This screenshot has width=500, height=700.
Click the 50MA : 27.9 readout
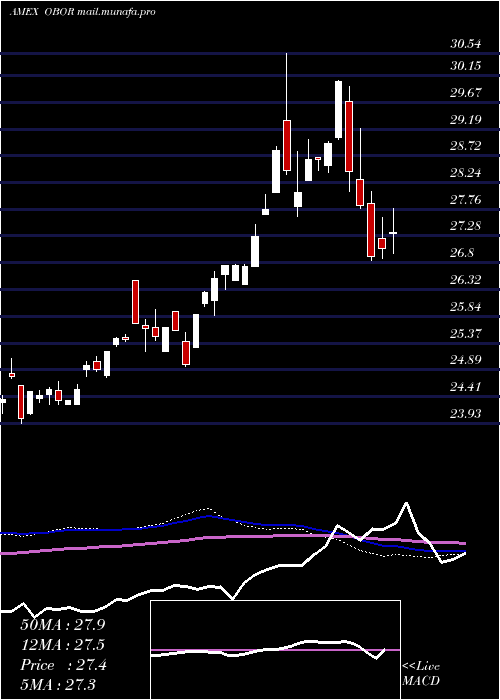pyautogui.click(x=62, y=625)
